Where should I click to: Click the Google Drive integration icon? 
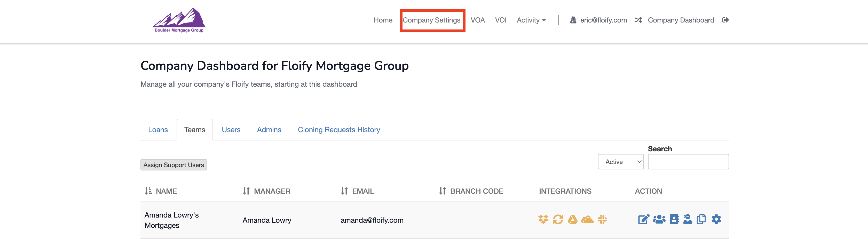(x=572, y=219)
